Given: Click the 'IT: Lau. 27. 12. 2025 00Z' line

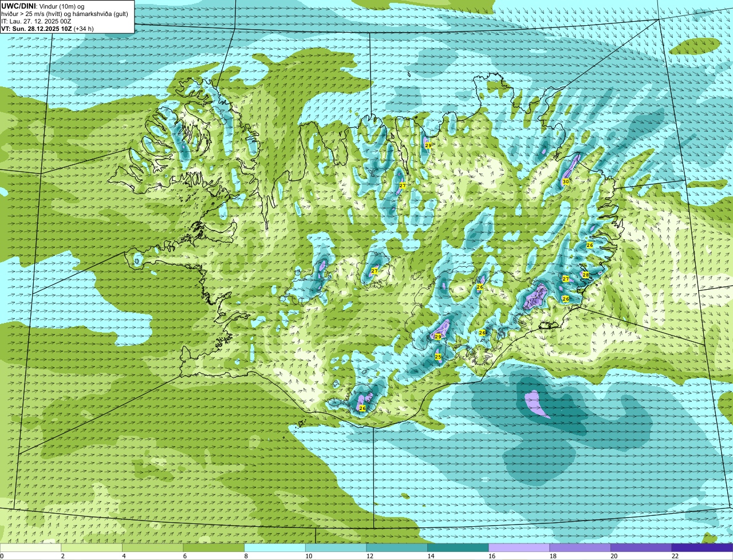Looking at the screenshot, I should point(36,21).
